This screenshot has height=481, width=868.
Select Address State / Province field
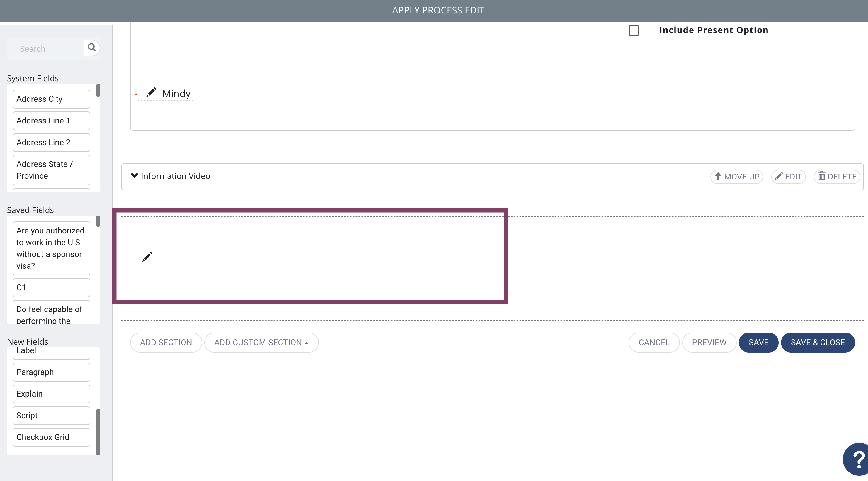point(51,170)
